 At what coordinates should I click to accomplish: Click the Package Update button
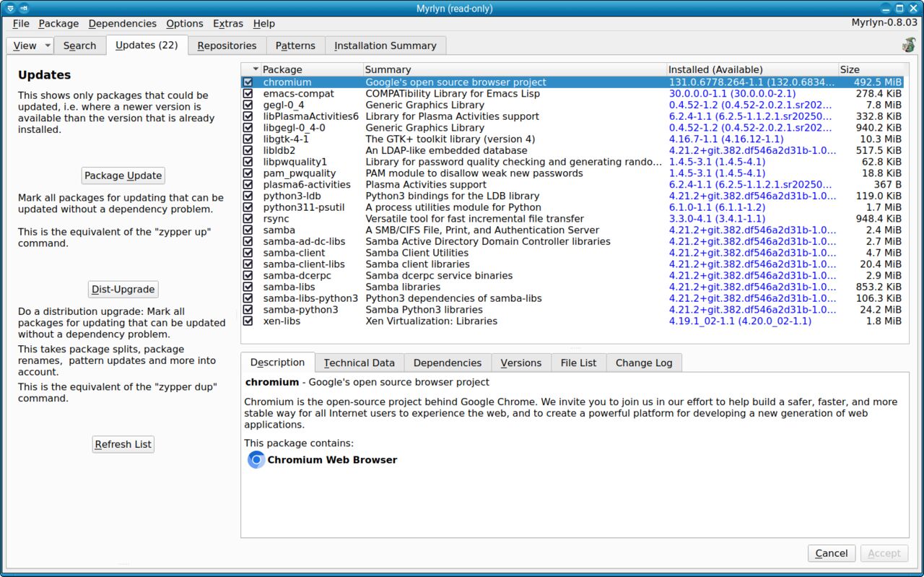[123, 175]
